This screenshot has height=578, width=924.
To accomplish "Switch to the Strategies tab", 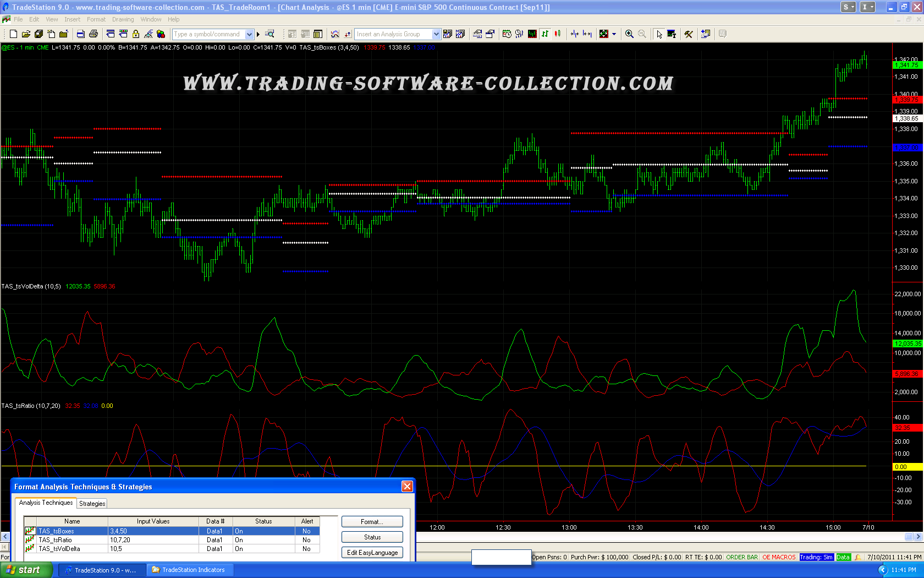I will pos(92,503).
